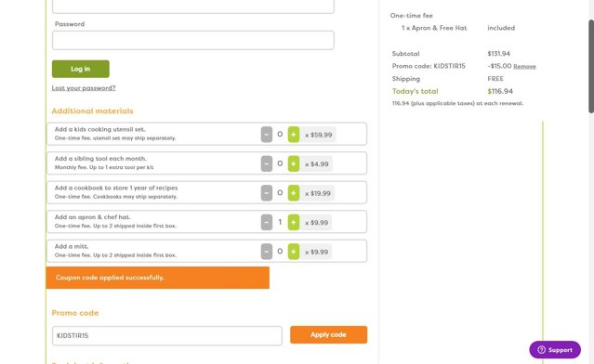The width and height of the screenshot is (594, 364).
Task: Click the 1 x Apron & Free Hat line
Action: point(434,28)
